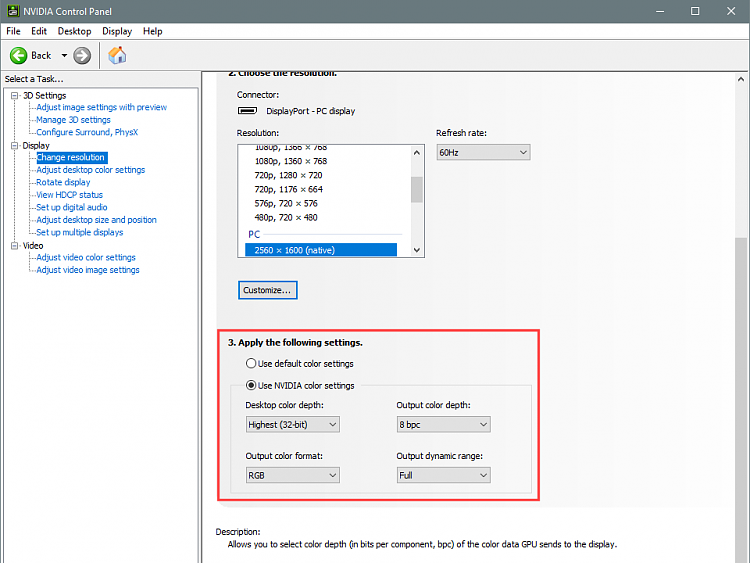Image resolution: width=750 pixels, height=563 pixels.
Task: Maximize the NVIDIA Control Panel window
Action: click(x=695, y=11)
